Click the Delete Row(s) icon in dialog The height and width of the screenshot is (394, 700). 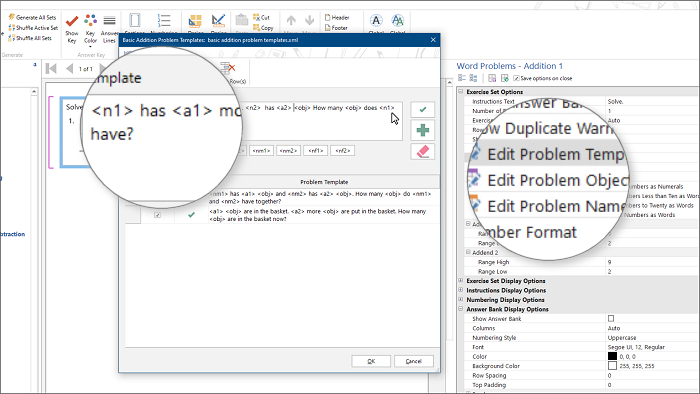229,68
